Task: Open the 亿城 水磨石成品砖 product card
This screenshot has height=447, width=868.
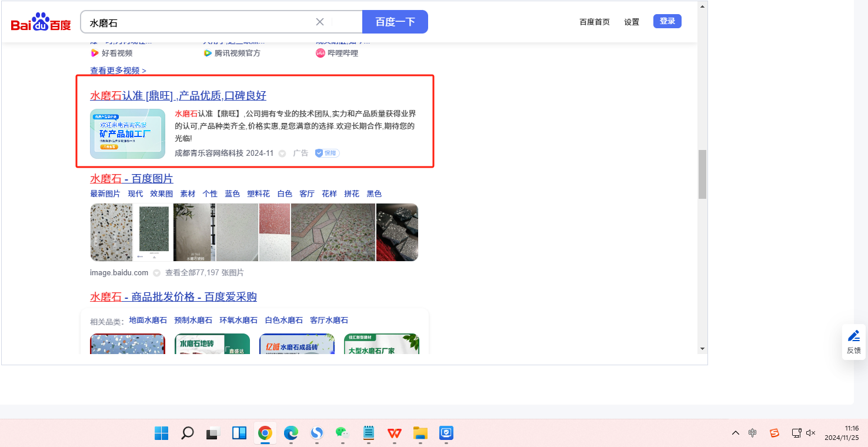Action: [x=297, y=344]
